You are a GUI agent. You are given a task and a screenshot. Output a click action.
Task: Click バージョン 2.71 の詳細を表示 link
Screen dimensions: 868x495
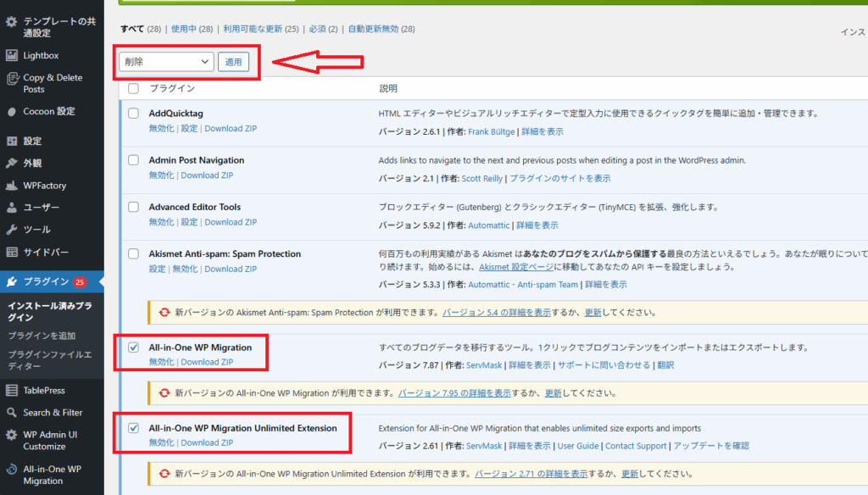(x=531, y=474)
